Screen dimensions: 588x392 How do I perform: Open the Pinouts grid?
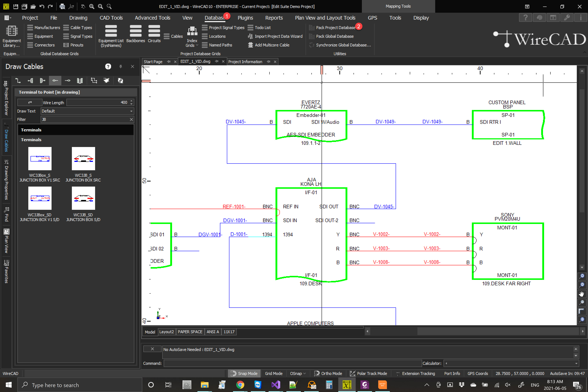pos(73,45)
